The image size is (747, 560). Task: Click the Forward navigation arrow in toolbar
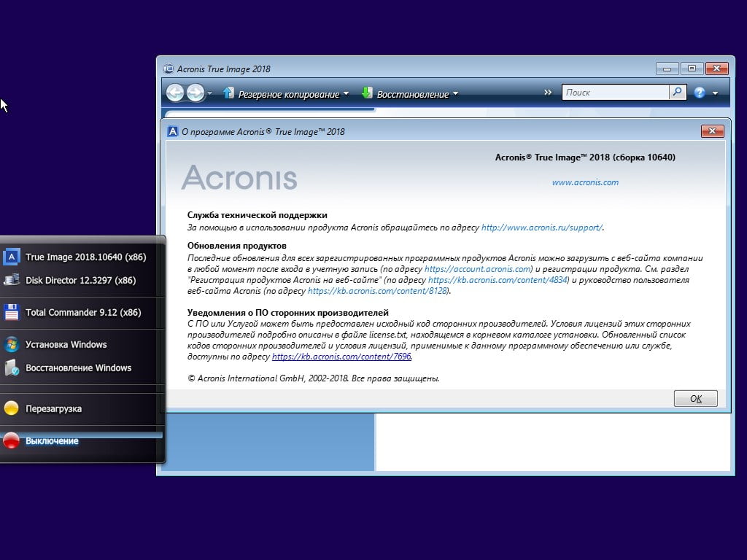click(x=196, y=93)
